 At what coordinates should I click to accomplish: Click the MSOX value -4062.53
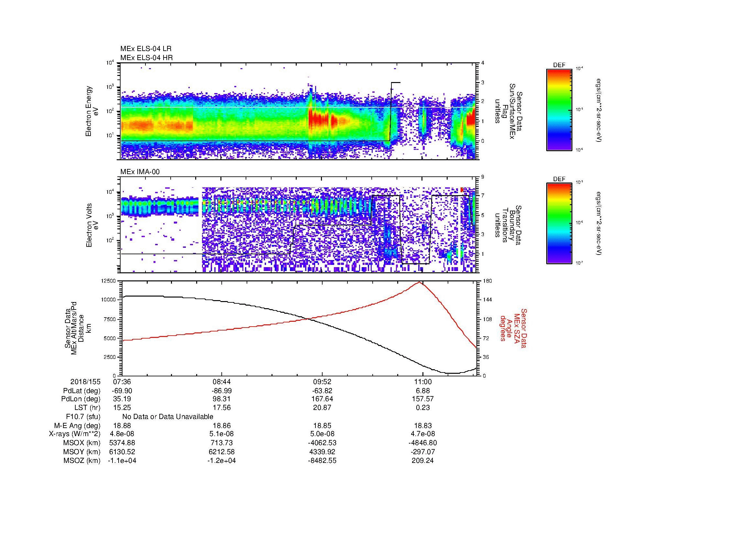pyautogui.click(x=322, y=443)
